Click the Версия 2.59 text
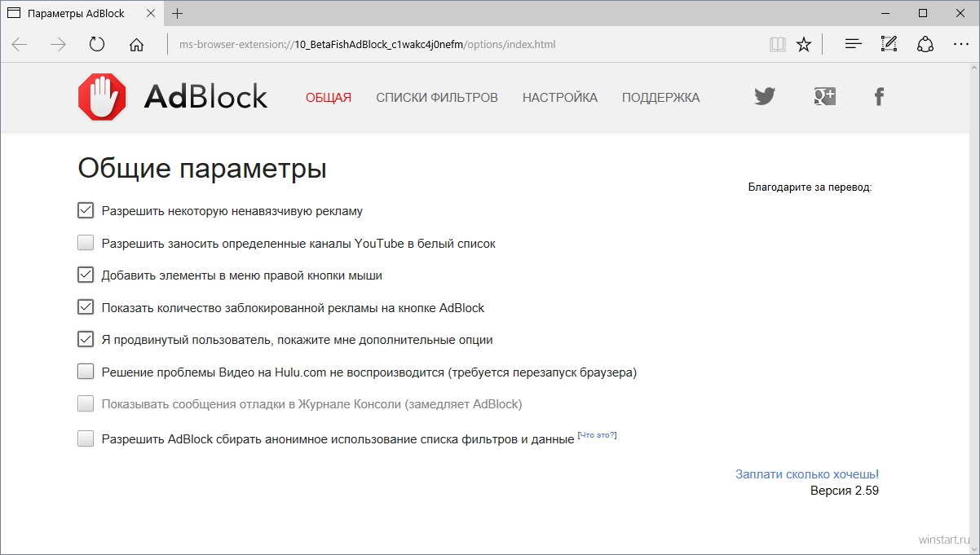The height and width of the screenshot is (555, 980). tap(845, 491)
